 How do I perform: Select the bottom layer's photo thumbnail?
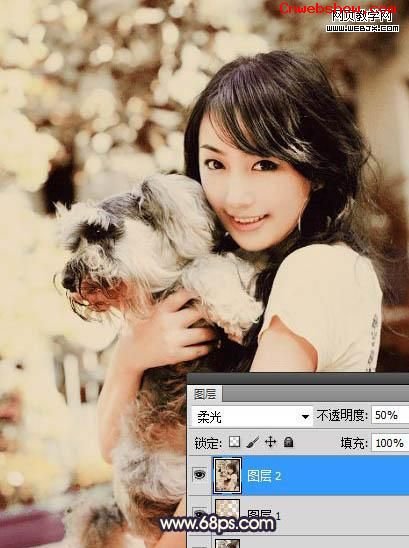click(x=227, y=543)
